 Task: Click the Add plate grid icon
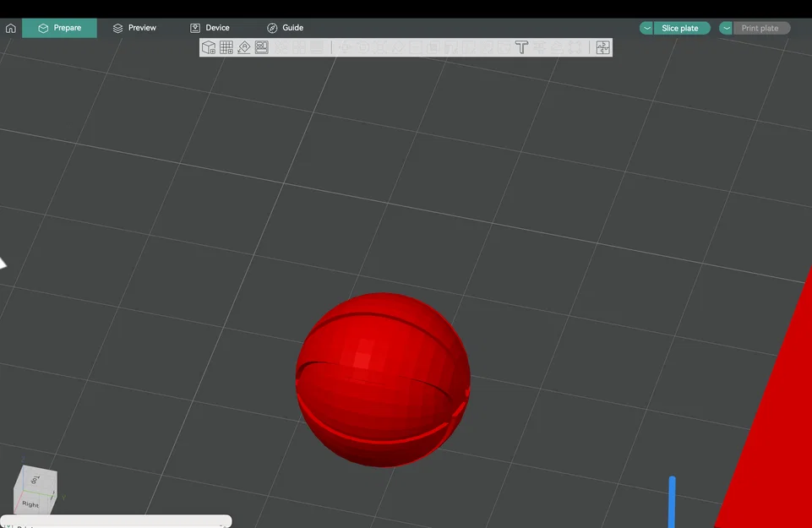[226, 47]
